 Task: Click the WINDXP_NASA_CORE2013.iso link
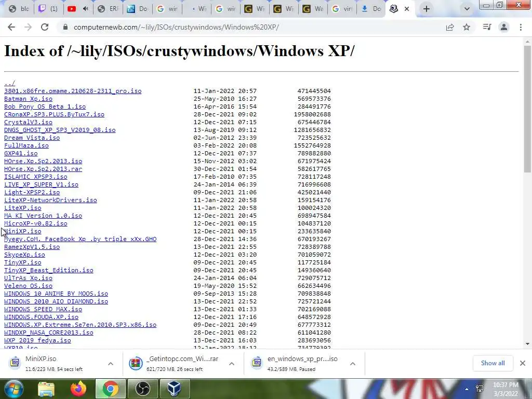pos(48,332)
